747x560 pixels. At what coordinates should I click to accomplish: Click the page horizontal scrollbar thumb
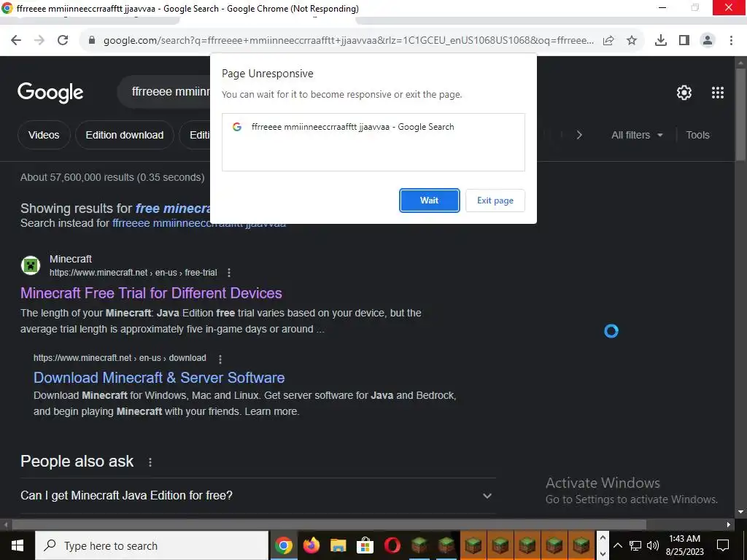tap(329, 525)
